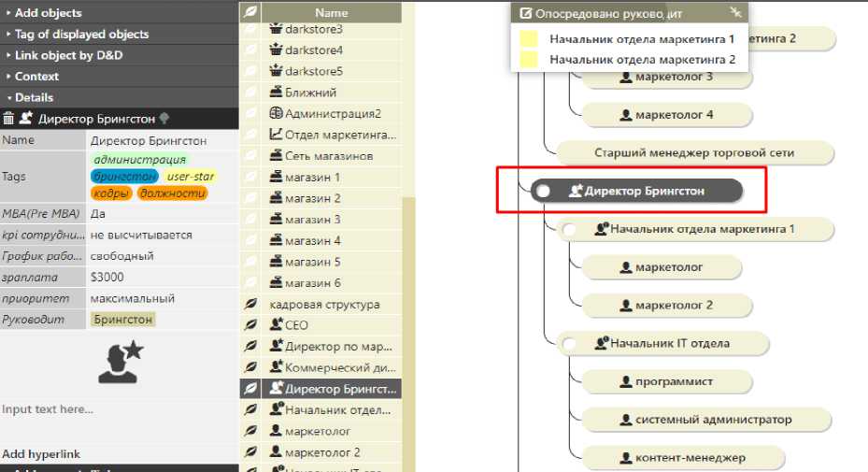The image size is (868, 472).
Task: Click the trash icon in the Details header
Action: click(x=8, y=119)
